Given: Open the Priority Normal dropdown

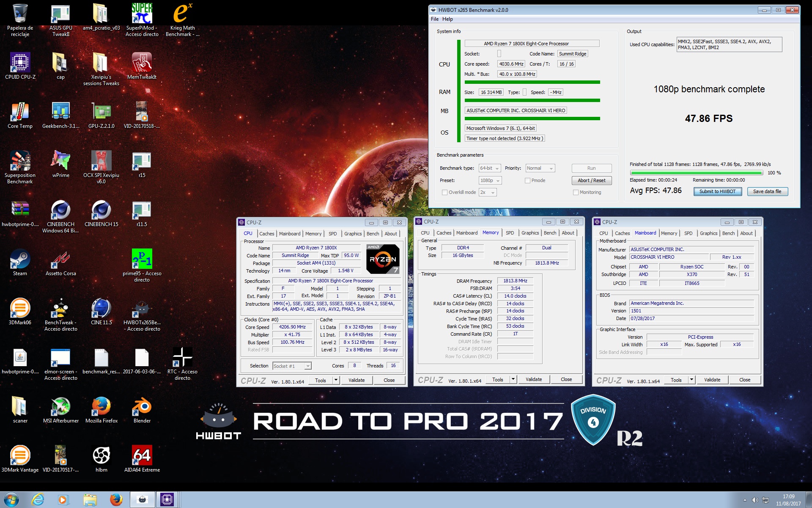Looking at the screenshot, I should 540,168.
